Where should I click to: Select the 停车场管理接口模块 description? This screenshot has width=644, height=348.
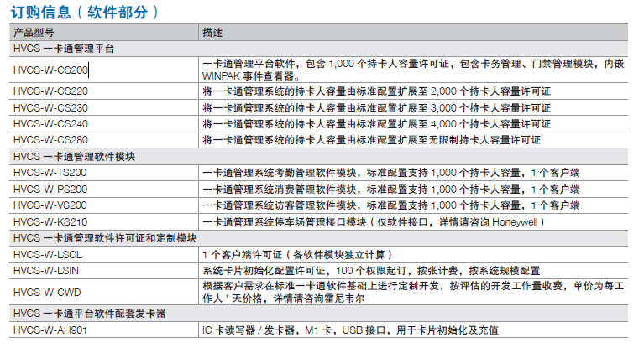[x=374, y=222]
